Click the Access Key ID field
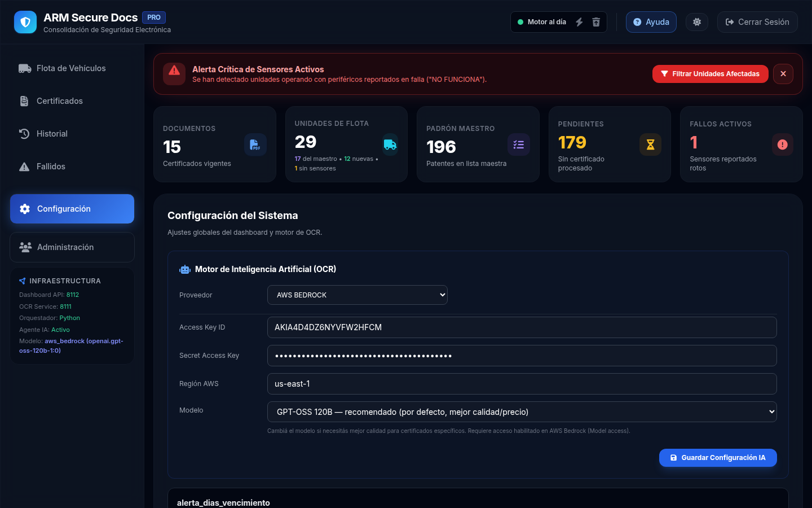The height and width of the screenshot is (508, 812). click(522, 327)
